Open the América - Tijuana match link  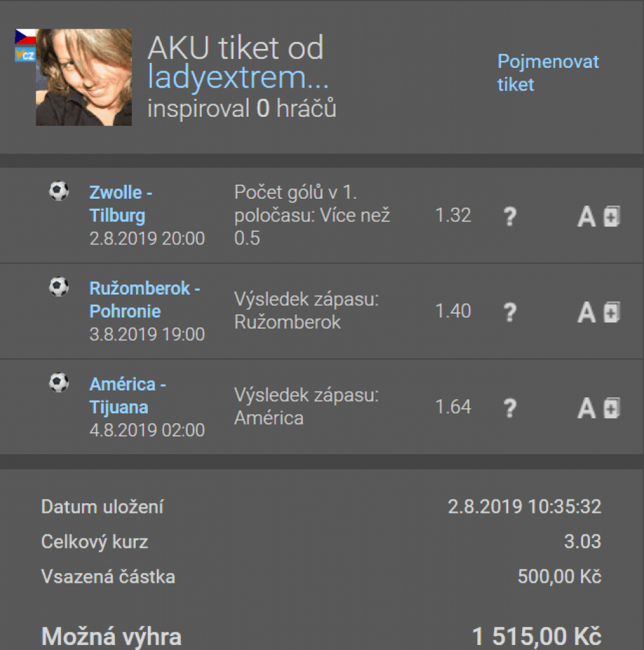[x=128, y=395]
